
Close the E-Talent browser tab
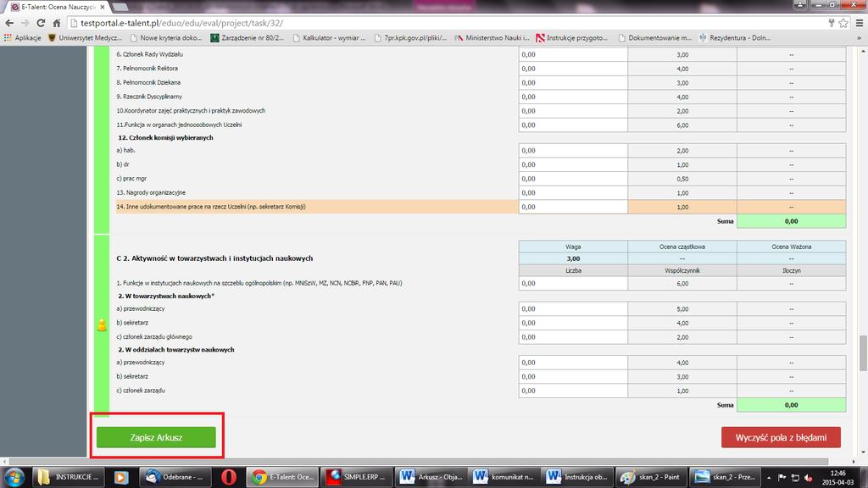click(x=103, y=7)
